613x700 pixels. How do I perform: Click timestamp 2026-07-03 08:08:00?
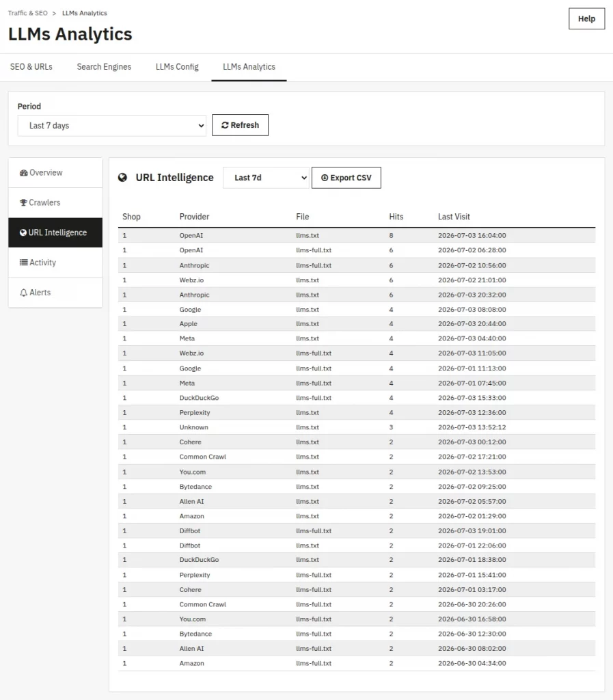coord(472,310)
